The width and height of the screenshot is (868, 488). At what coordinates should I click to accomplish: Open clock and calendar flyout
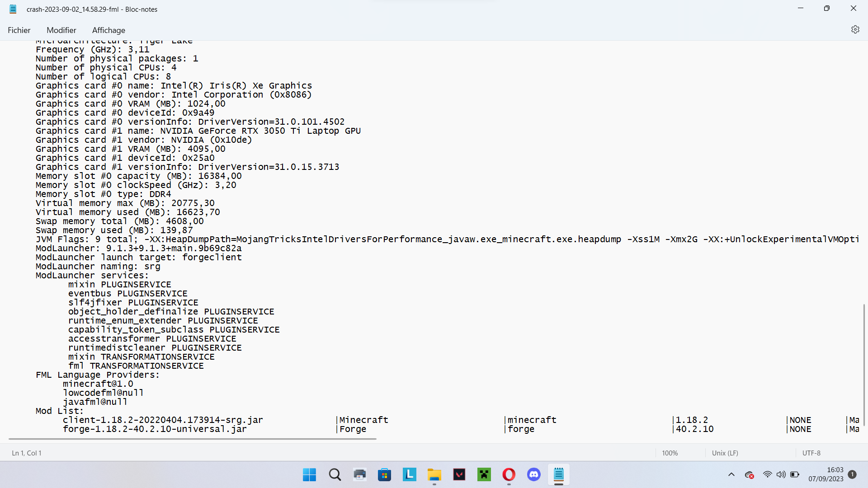[x=826, y=474]
